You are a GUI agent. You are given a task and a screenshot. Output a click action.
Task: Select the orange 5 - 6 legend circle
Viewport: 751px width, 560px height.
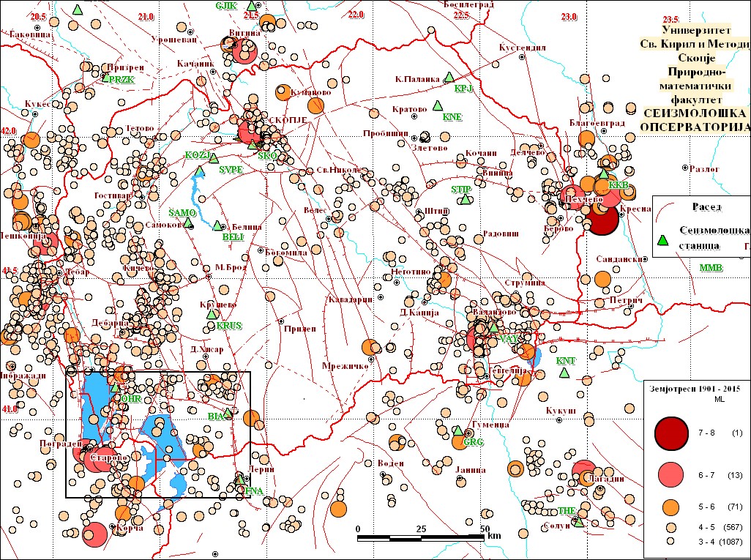point(671,507)
